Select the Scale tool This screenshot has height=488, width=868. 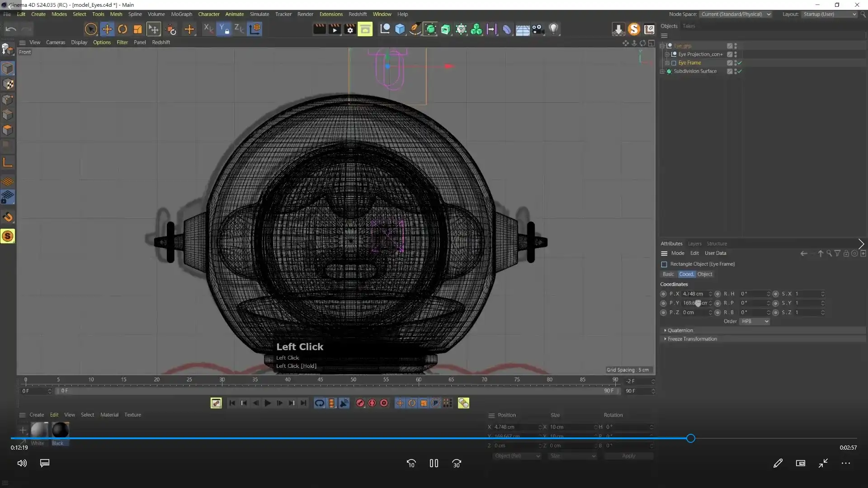137,29
